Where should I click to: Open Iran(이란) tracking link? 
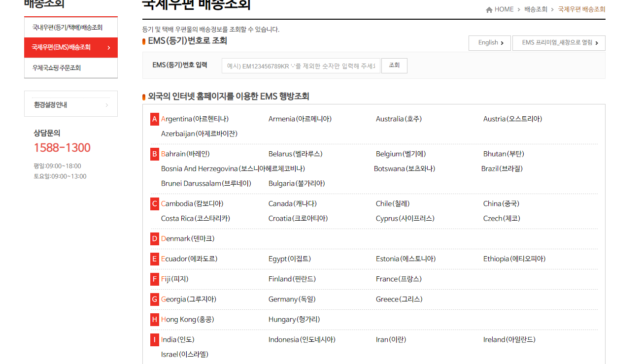(x=391, y=340)
